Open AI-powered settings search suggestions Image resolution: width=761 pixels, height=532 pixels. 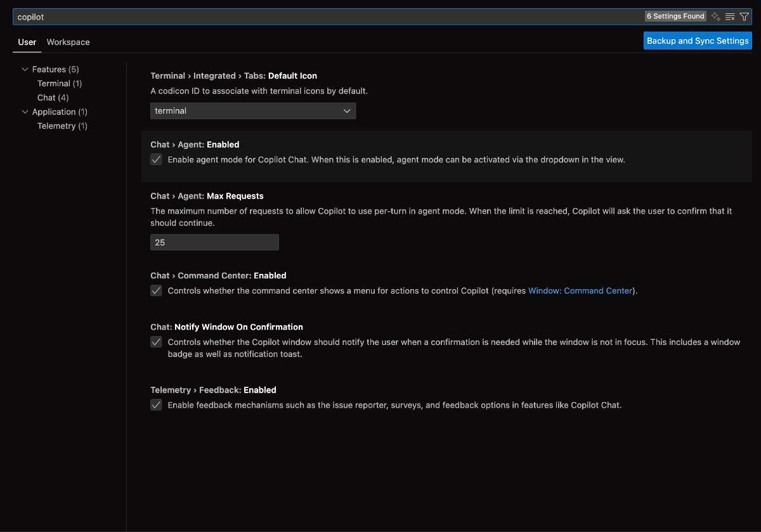(715, 16)
